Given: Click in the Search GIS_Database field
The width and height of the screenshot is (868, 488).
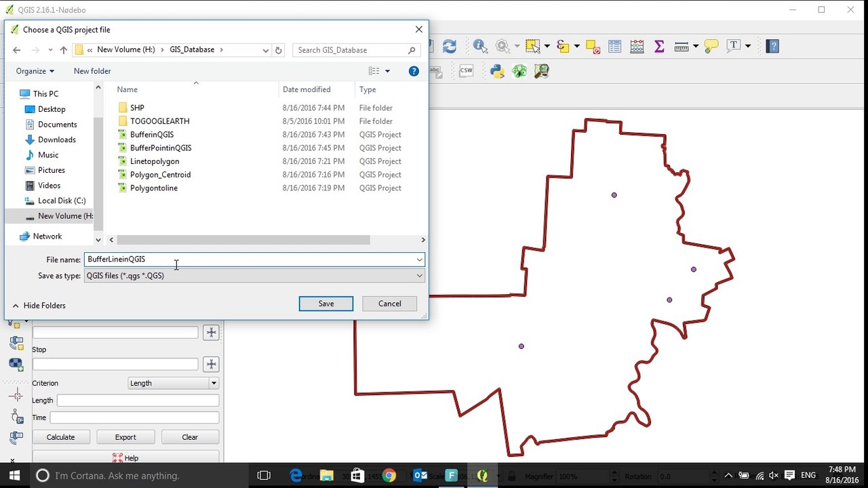Looking at the screenshot, I should 351,50.
